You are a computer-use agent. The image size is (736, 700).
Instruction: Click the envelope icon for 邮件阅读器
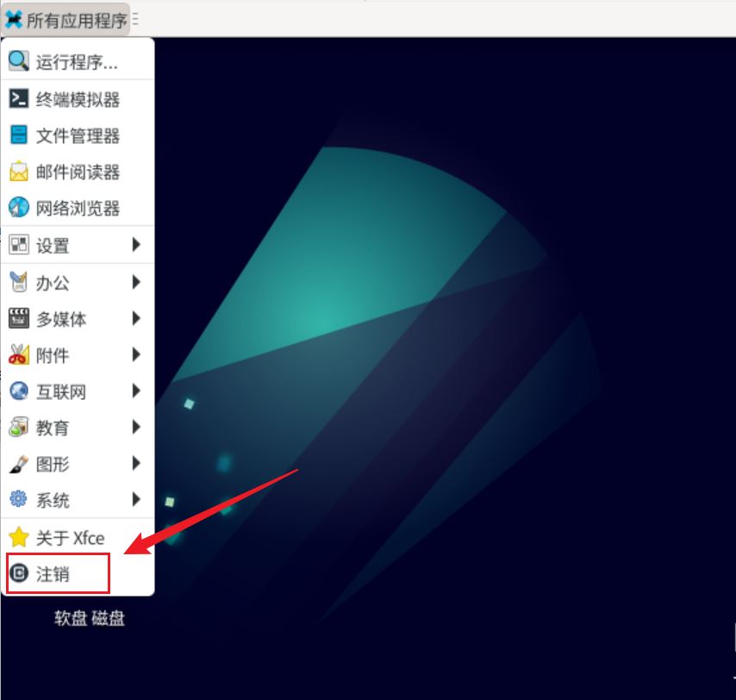pyautogui.click(x=19, y=172)
